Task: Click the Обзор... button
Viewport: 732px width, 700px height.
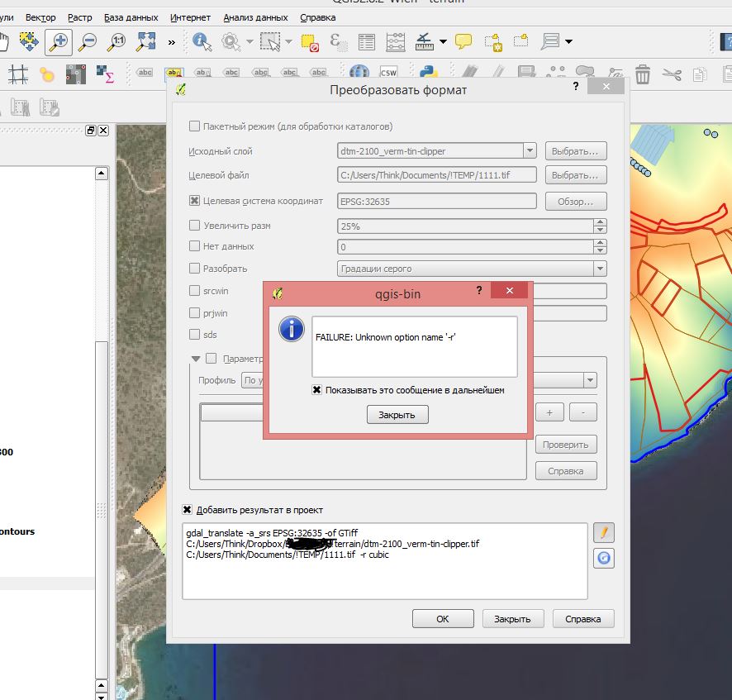Action: pos(575,202)
